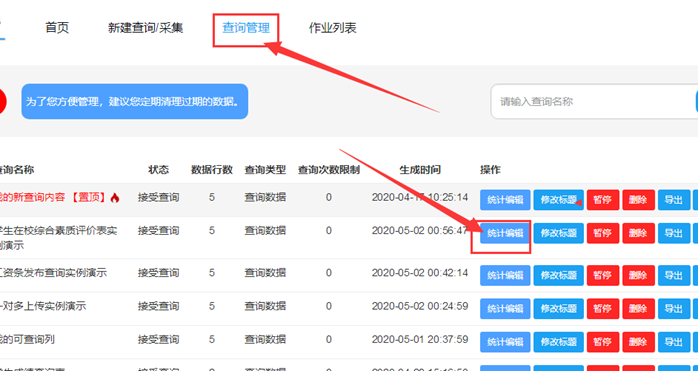The image size is (698, 371).
Task: Click the 数据行数 column header
Action: [x=212, y=170]
